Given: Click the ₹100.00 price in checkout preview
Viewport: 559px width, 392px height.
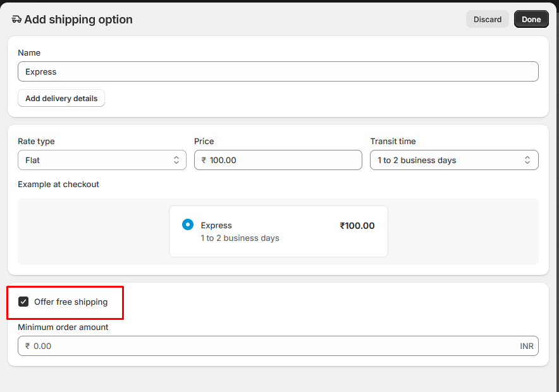Looking at the screenshot, I should click(x=357, y=226).
